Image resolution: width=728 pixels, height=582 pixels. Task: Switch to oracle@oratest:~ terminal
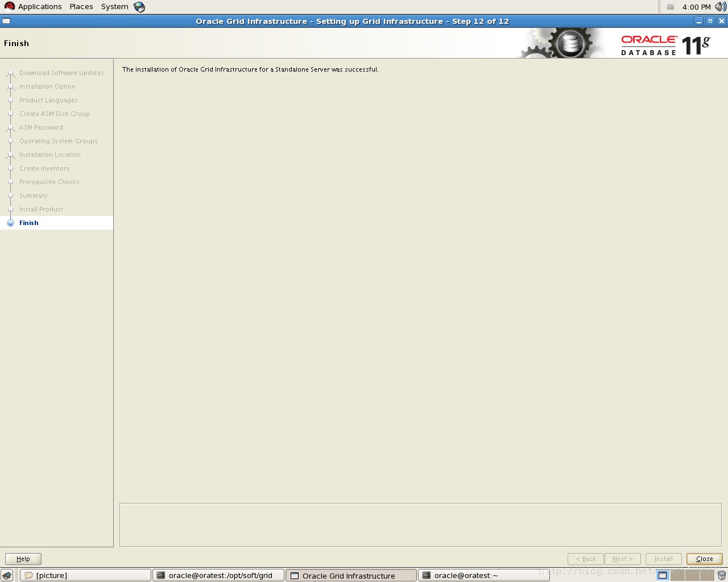484,575
